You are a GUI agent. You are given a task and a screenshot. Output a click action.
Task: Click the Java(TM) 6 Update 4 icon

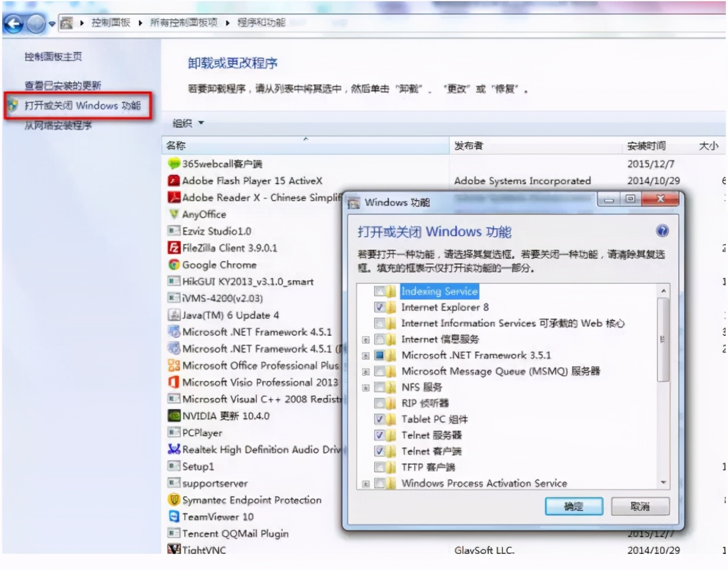coord(174,315)
